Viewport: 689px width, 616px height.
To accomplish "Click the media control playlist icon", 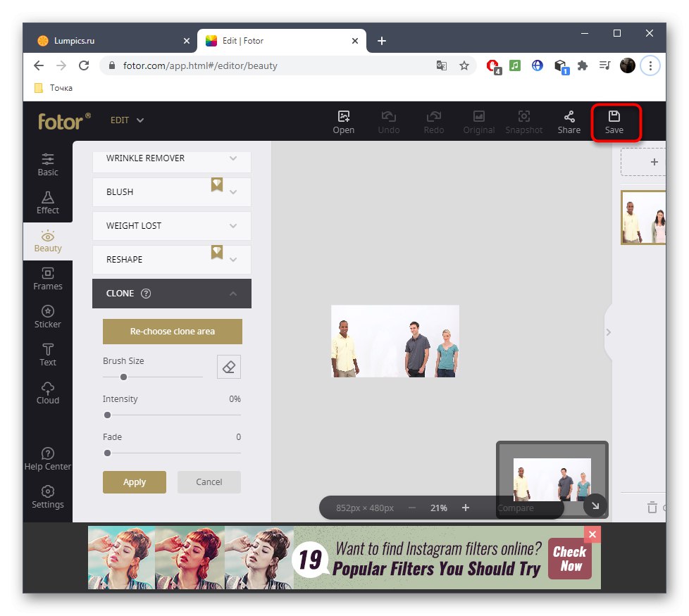I will click(x=604, y=66).
